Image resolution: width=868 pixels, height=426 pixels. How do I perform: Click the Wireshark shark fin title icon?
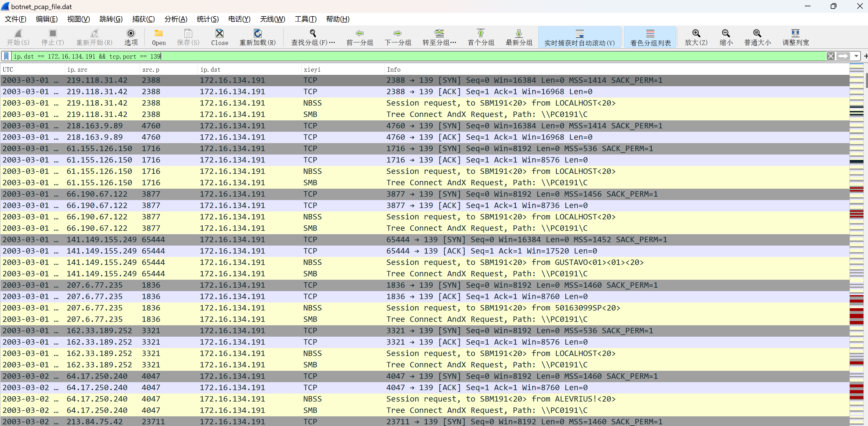5,6
